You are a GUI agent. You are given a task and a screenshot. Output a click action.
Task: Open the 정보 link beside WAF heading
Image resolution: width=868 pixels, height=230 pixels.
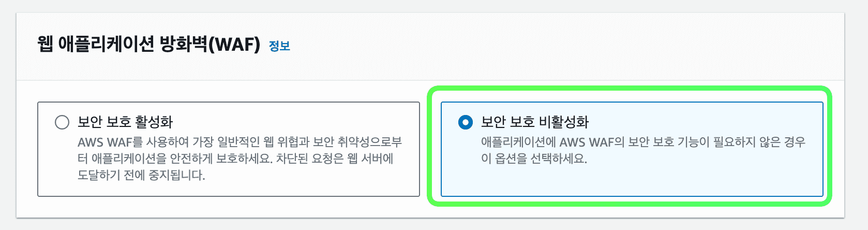[279, 46]
